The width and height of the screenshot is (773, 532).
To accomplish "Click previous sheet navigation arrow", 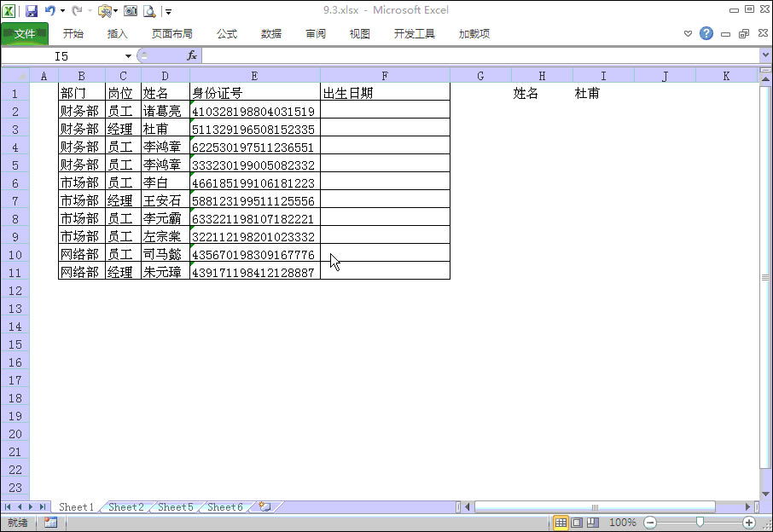I will point(20,507).
